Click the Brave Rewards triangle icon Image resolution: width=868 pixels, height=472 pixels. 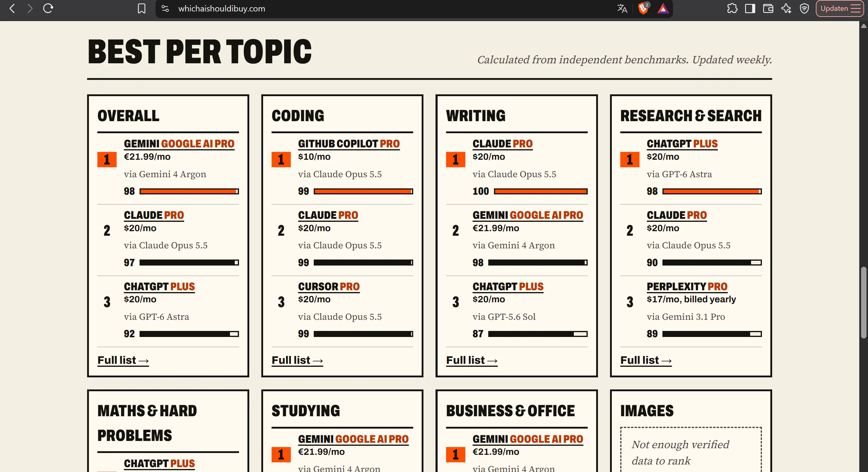click(x=663, y=8)
